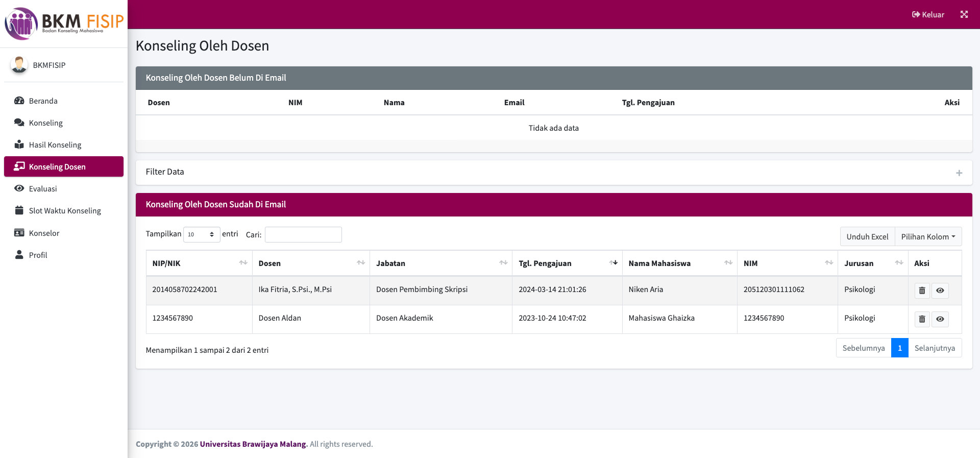Image resolution: width=980 pixels, height=458 pixels.
Task: Go to Selanjutnya page
Action: point(935,348)
